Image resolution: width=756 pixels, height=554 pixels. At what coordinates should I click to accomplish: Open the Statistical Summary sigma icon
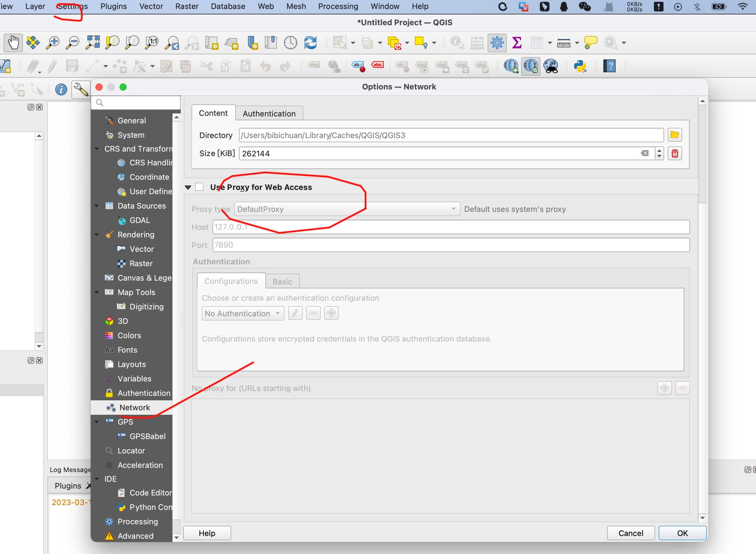point(516,43)
